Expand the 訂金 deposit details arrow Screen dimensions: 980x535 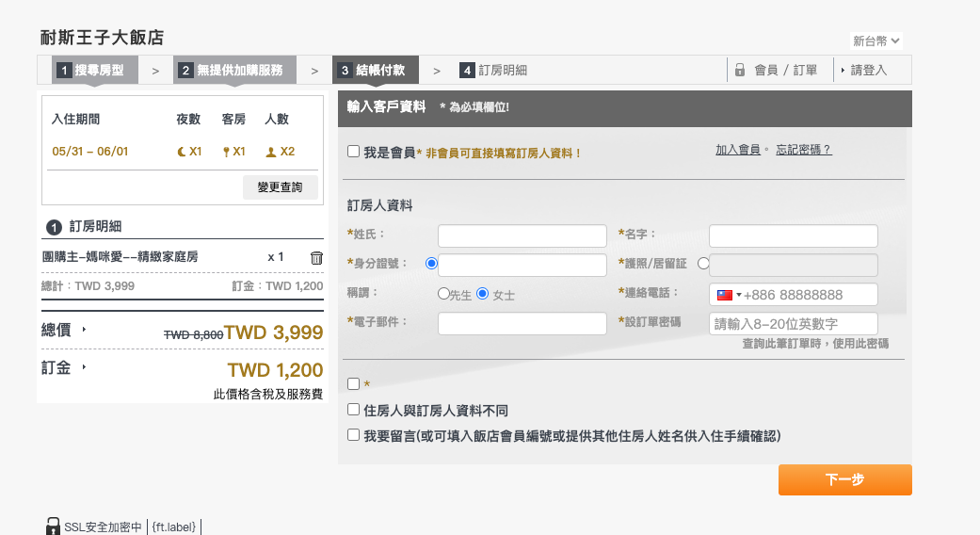click(84, 366)
